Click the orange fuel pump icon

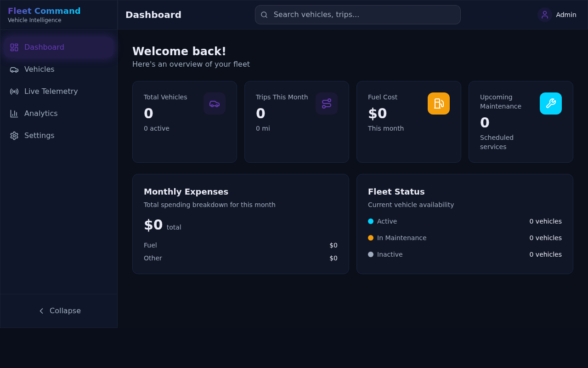[439, 103]
